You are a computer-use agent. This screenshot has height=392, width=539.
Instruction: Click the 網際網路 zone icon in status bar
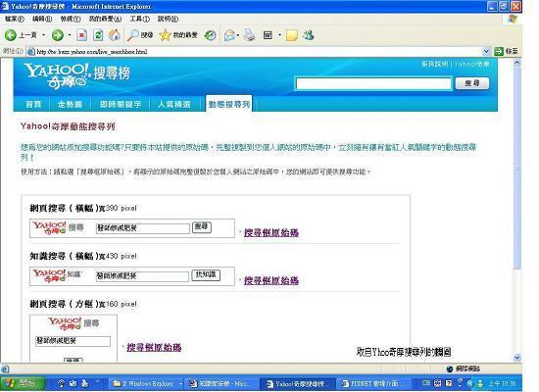pos(449,368)
